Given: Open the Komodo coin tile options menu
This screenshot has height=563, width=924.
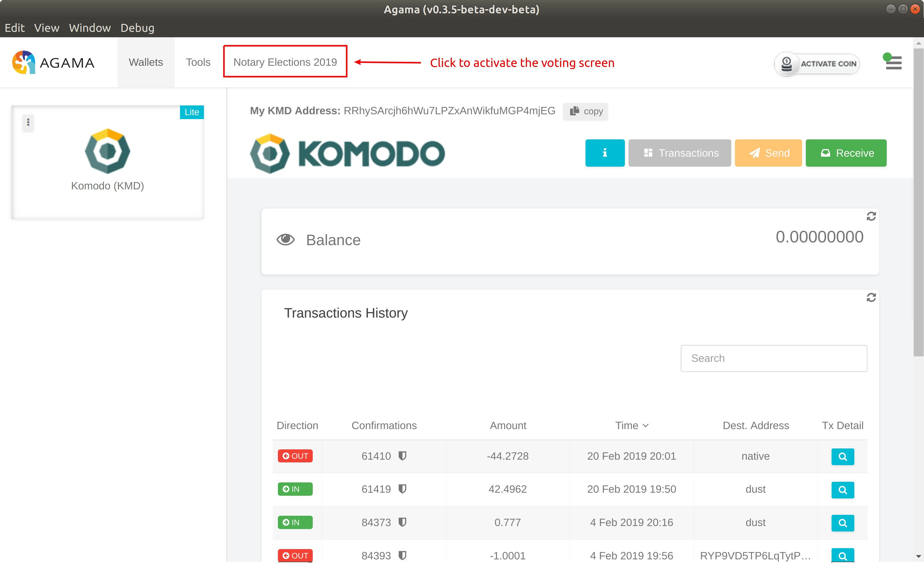Looking at the screenshot, I should click(28, 122).
